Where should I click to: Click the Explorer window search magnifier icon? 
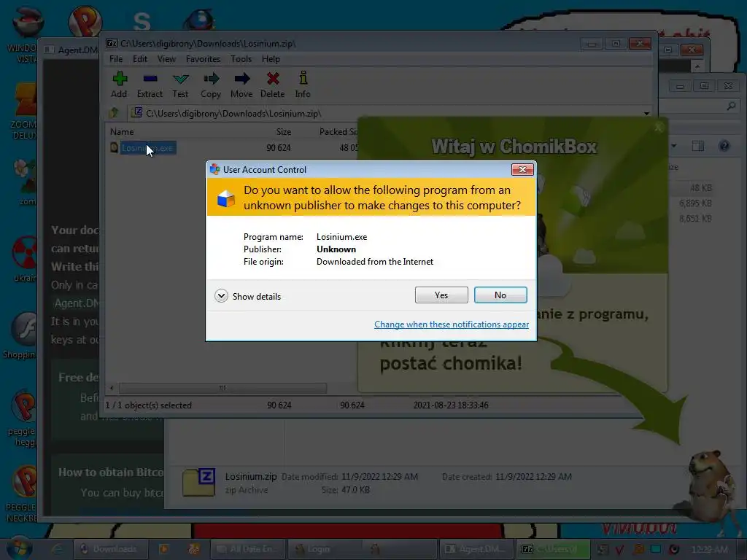(x=731, y=106)
